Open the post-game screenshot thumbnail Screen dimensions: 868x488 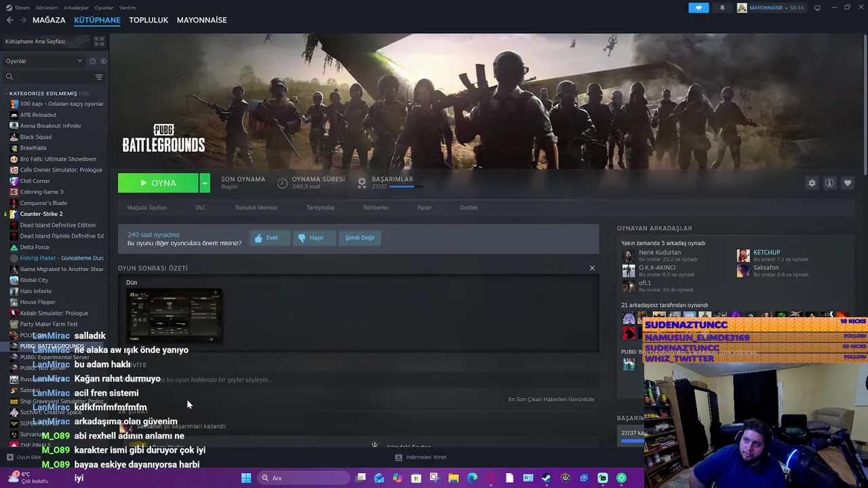tap(174, 315)
